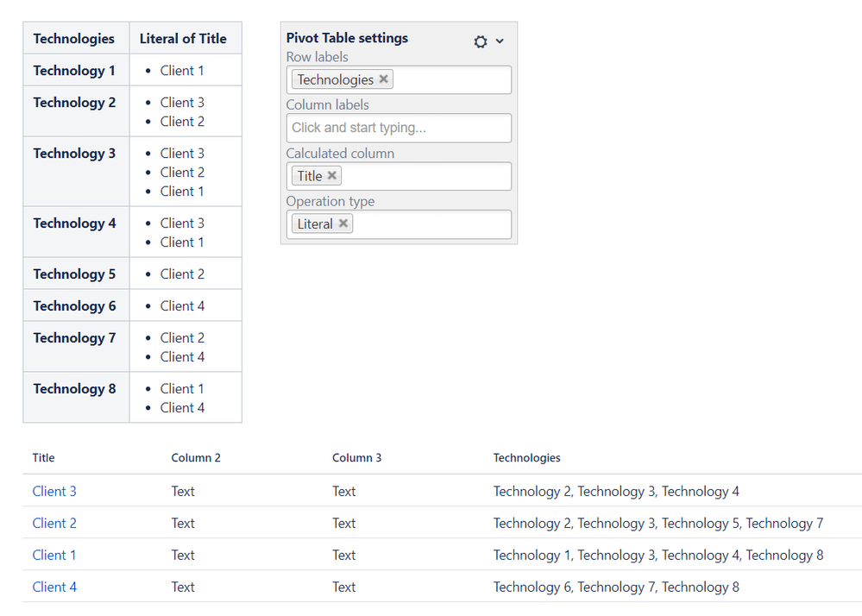862x616 pixels.
Task: Click the Literal of Title pivot header
Action: pos(183,39)
